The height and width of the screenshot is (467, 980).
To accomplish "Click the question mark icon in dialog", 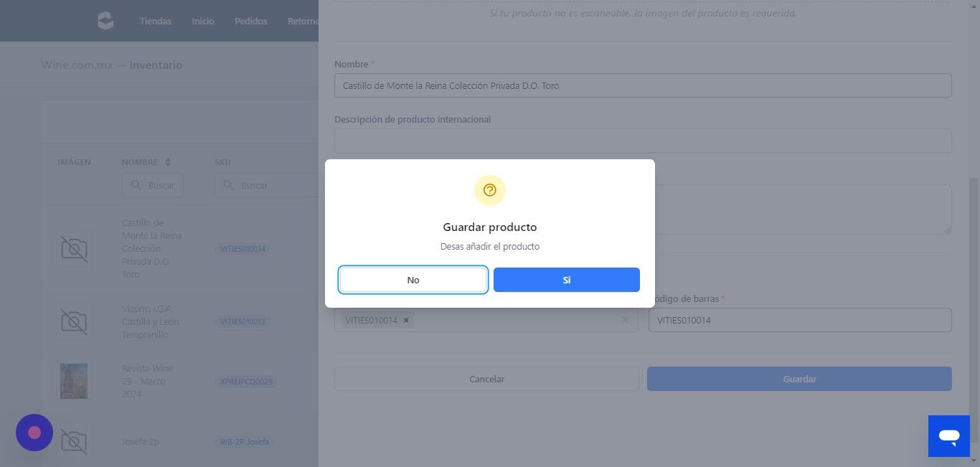I will click(490, 190).
